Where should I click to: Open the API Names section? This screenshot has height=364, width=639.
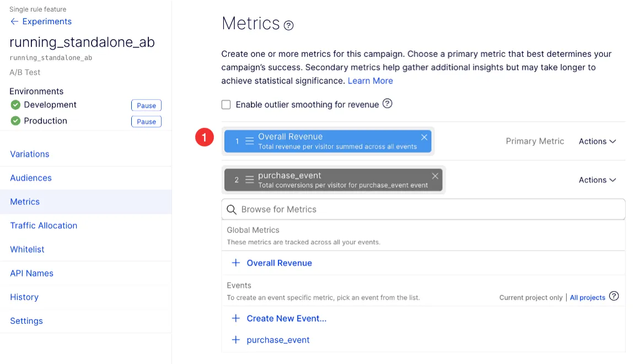(x=32, y=273)
